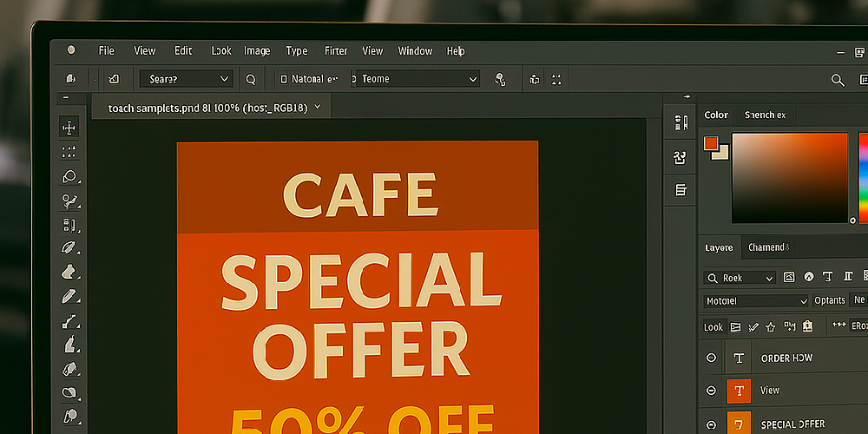Select the bottle-shaped tool in the toolbox
This screenshot has width=868, height=434.
pyautogui.click(x=69, y=345)
